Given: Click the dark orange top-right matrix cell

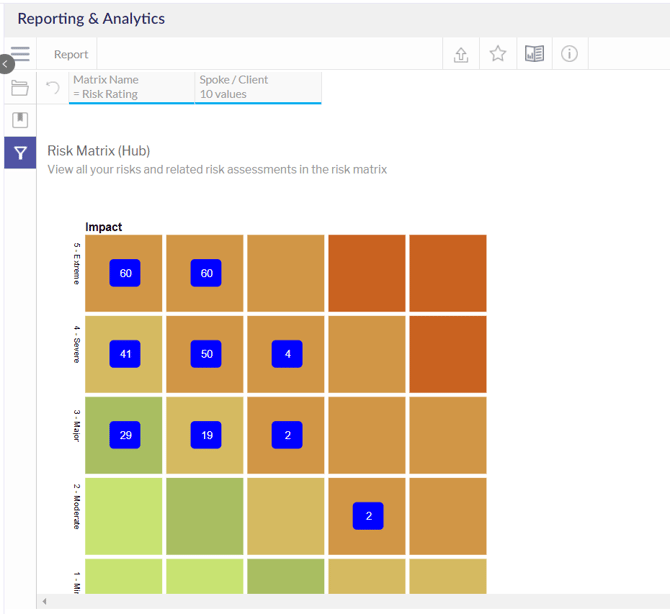Looking at the screenshot, I should (447, 273).
